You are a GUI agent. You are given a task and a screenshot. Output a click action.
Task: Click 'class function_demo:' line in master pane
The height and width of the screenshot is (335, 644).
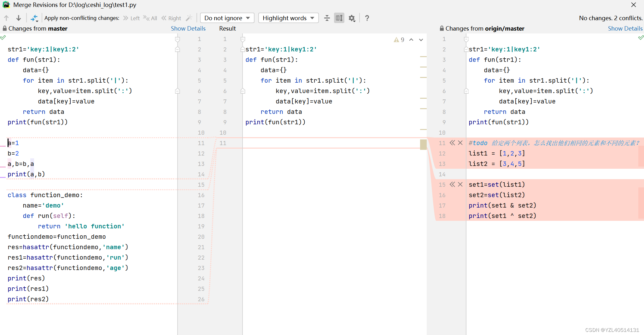pos(45,195)
